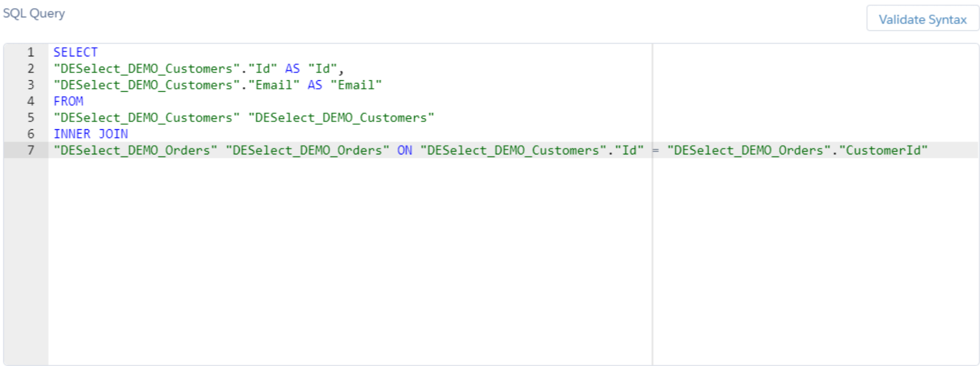
Task: Click the Validate Syntax button
Action: 922,19
